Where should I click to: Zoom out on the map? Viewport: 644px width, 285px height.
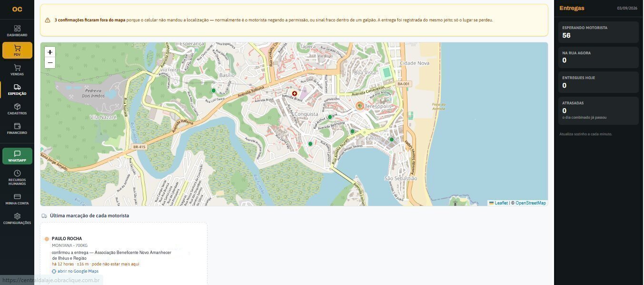(x=50, y=63)
